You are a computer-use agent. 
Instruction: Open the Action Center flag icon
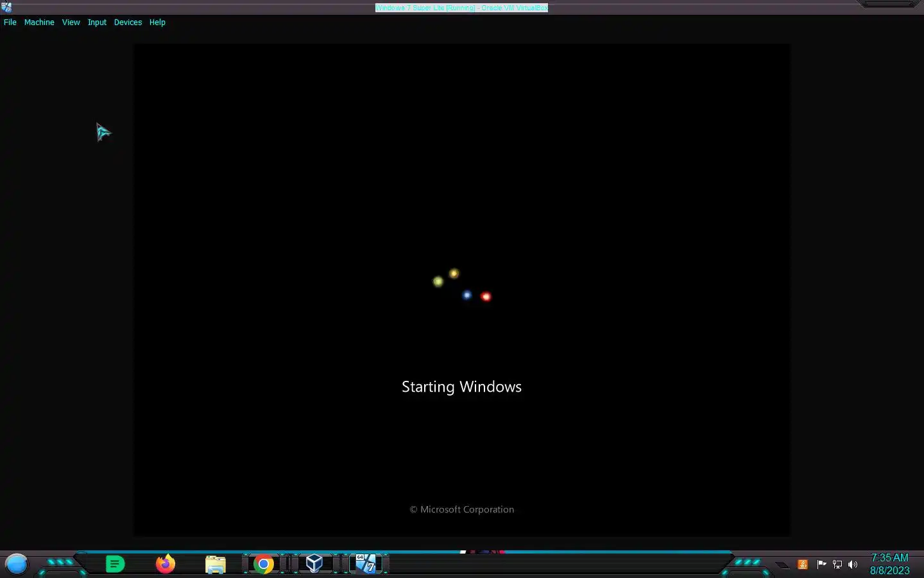(821, 565)
